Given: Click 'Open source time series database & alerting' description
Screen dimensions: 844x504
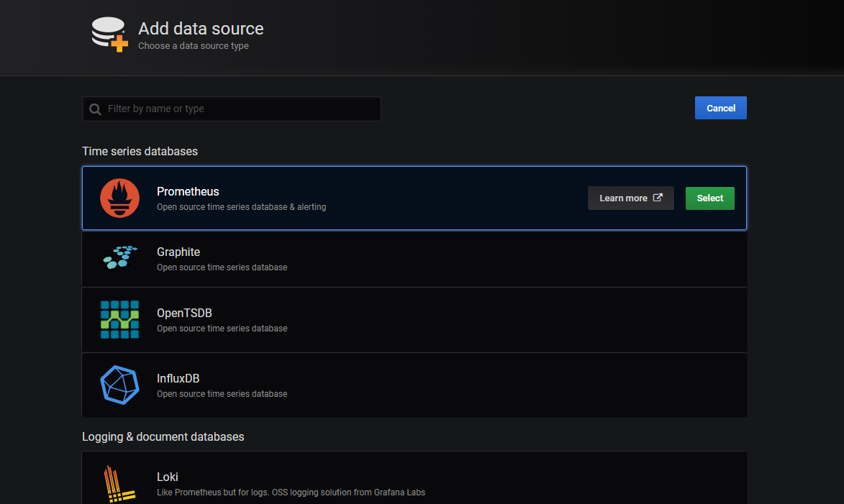Looking at the screenshot, I should [241, 207].
